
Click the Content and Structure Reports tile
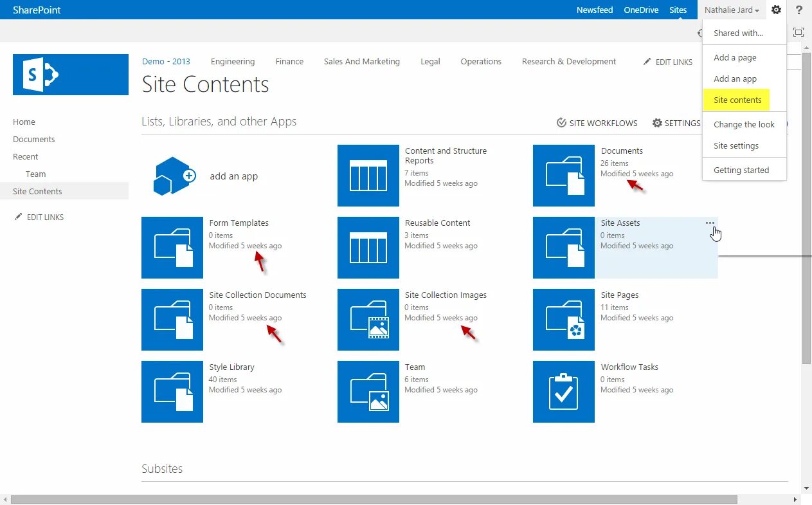[x=368, y=176]
